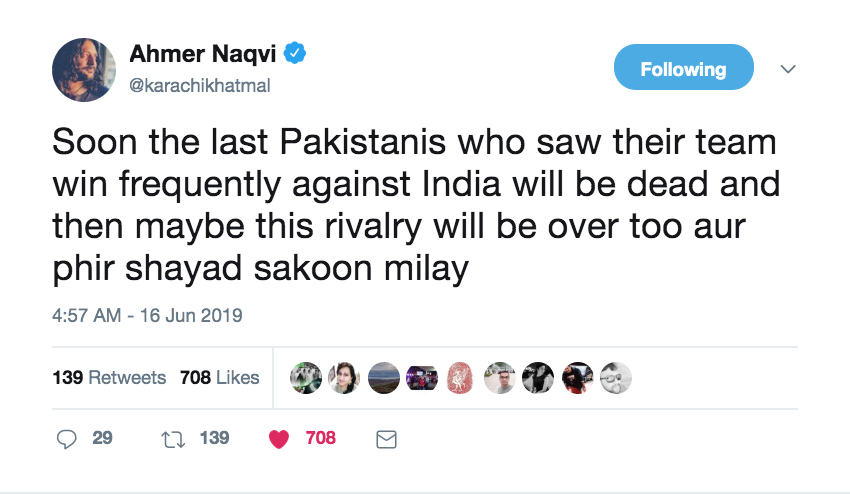Click the blue verified badge
The width and height of the screenshot is (850, 494).
tap(295, 53)
